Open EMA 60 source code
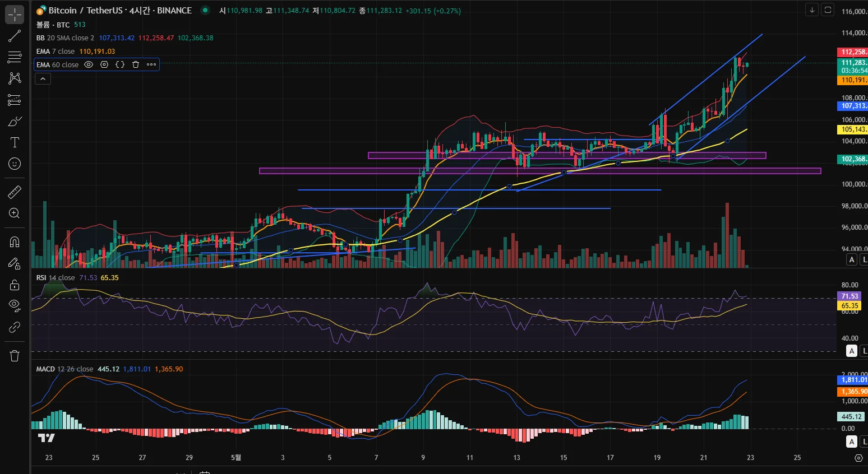868x474 pixels. pyautogui.click(x=120, y=64)
